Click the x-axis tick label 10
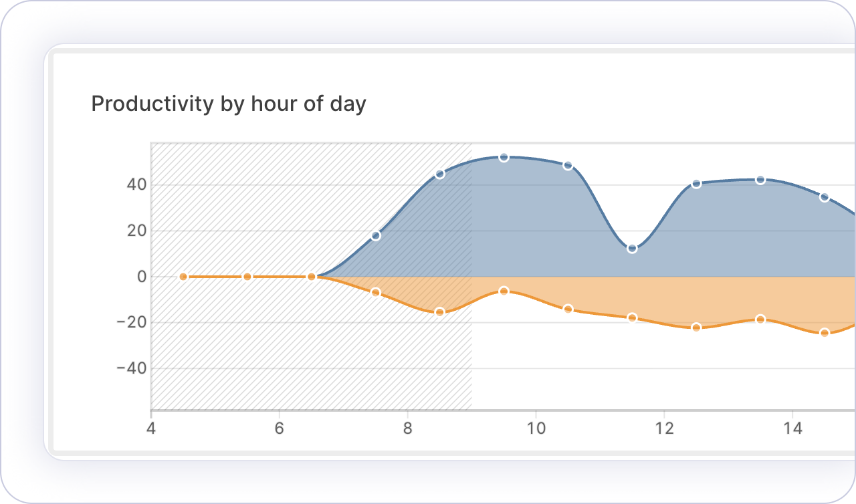856x504 pixels. click(x=536, y=428)
